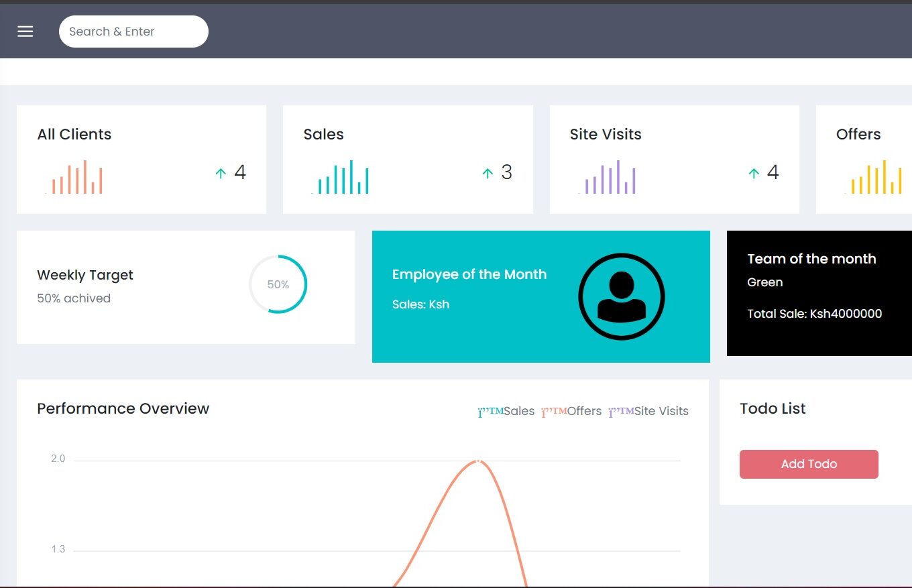Click the 50% circular progress indicator
The height and width of the screenshot is (588, 912).
[x=278, y=284]
